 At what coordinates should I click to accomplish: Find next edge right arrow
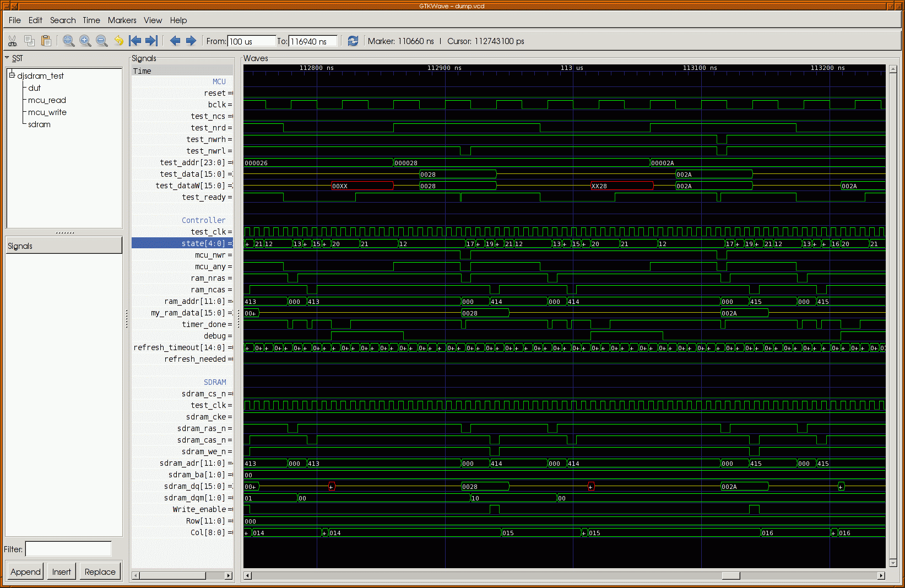coord(191,41)
